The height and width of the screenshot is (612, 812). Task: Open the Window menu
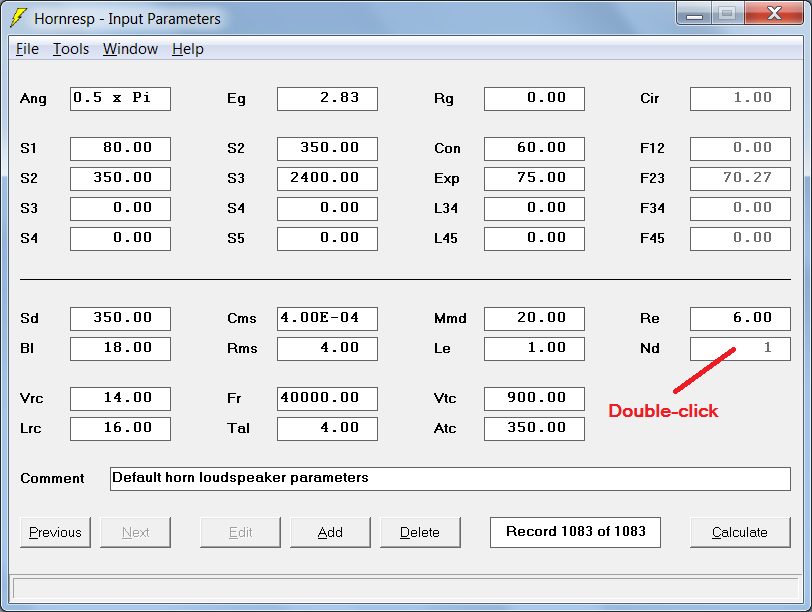[130, 49]
